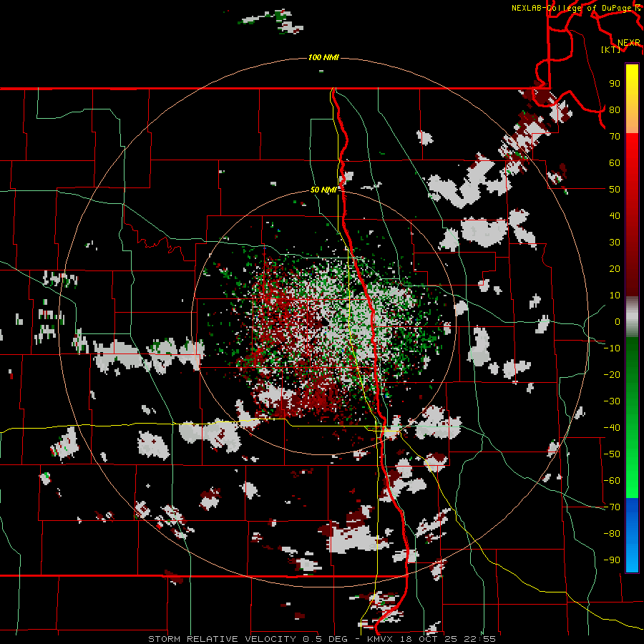Pick the gray zero-velocity color bar segment
The image size is (644, 644).
click(x=632, y=317)
